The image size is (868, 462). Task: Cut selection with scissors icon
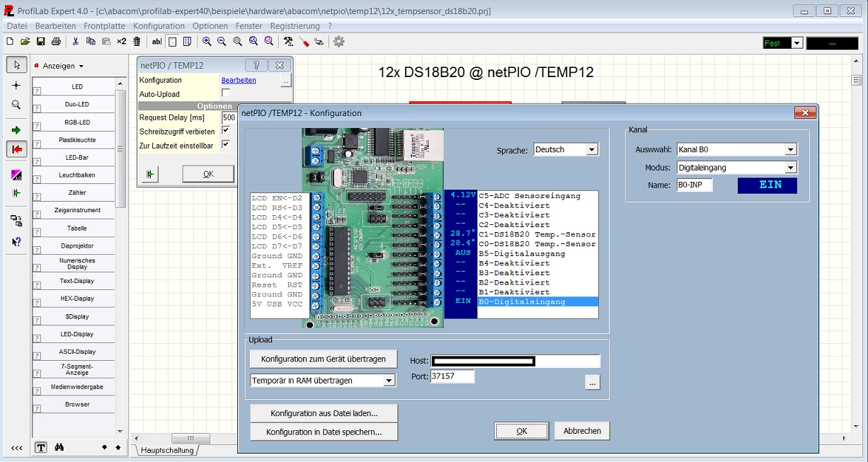76,42
